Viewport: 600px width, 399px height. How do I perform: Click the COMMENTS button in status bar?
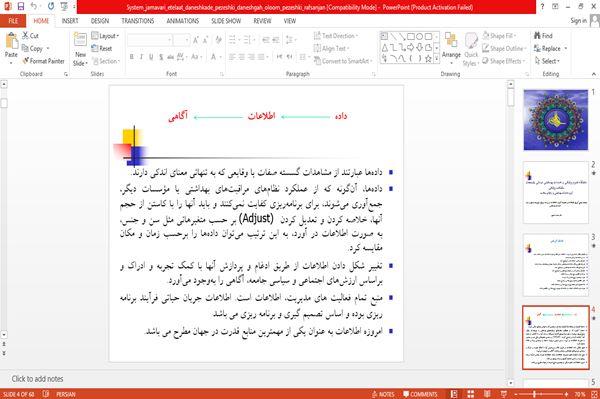click(420, 394)
